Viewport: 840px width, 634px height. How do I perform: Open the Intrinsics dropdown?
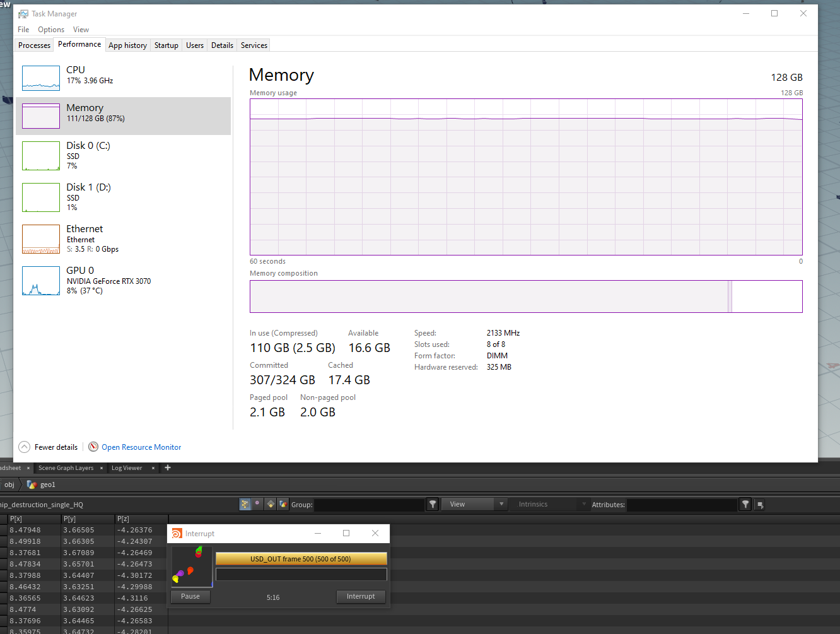point(551,504)
